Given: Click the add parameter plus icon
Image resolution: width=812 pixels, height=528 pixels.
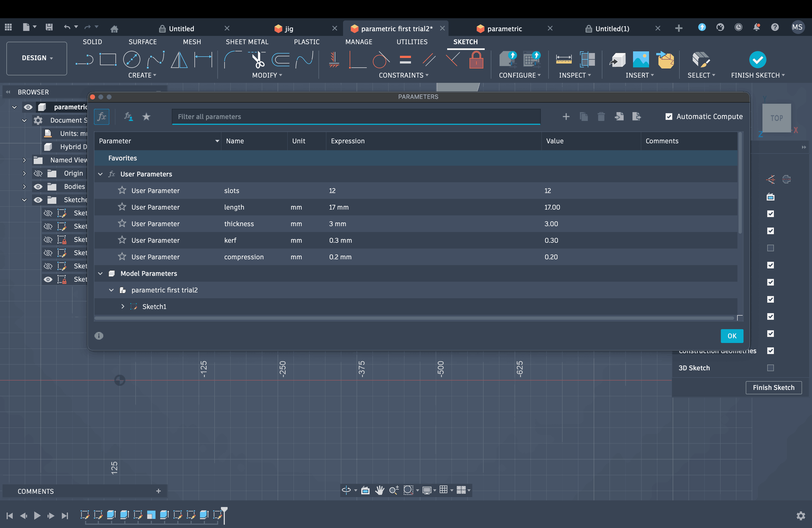Looking at the screenshot, I should tap(566, 117).
